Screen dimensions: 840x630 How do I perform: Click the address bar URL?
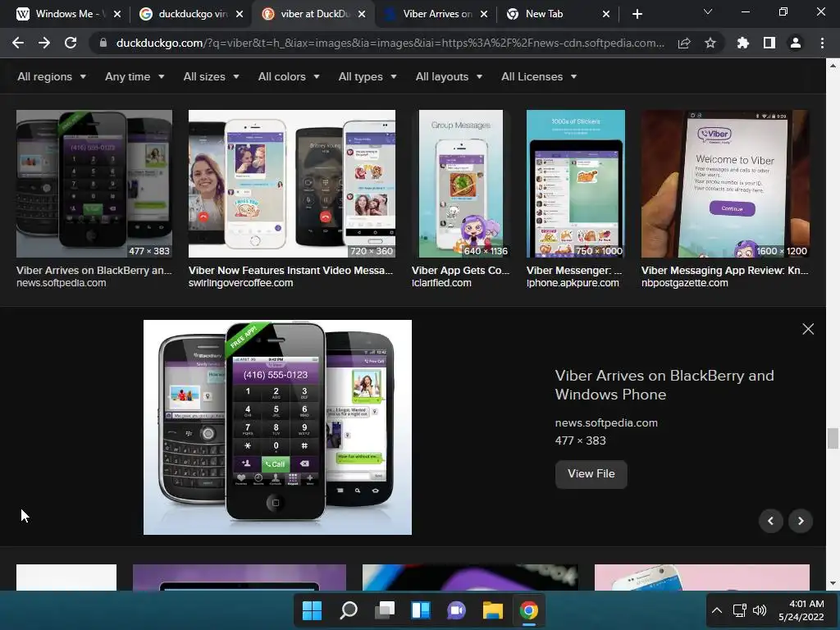coord(390,43)
